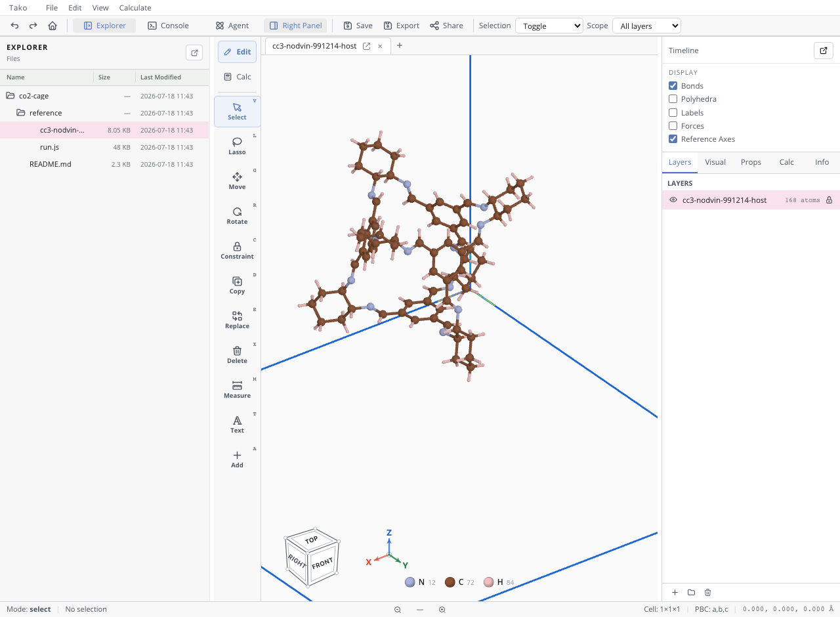Pop out the cc3-nodvin-991214-host tab

coord(367,46)
